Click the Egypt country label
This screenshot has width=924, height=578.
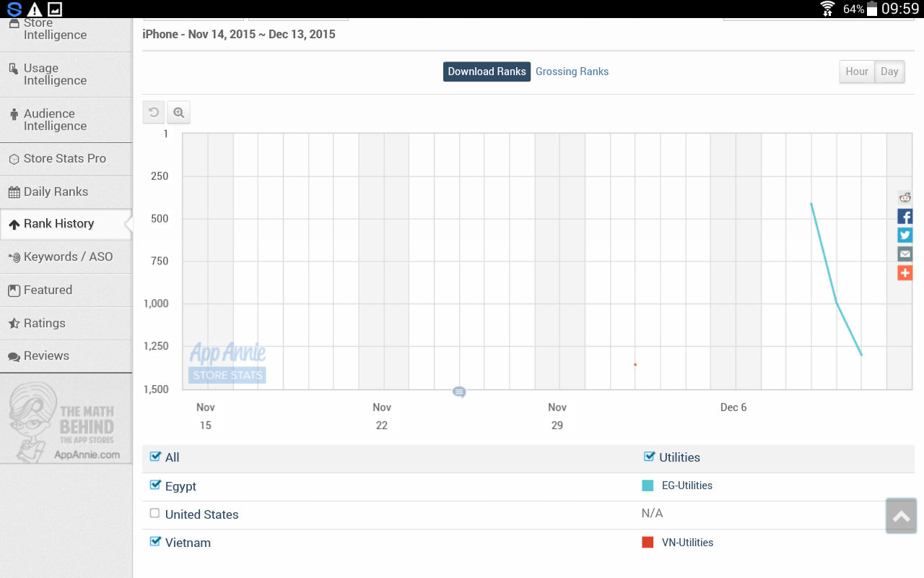pos(180,486)
